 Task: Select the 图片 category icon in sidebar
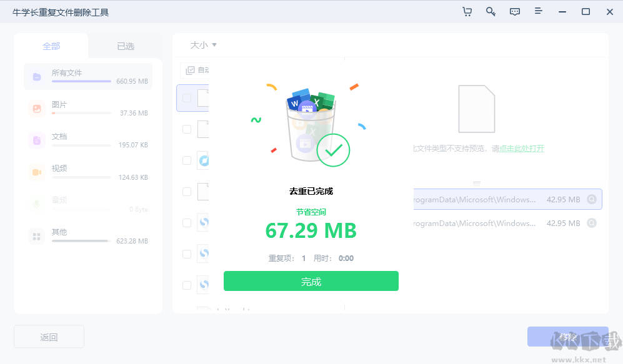[35, 107]
